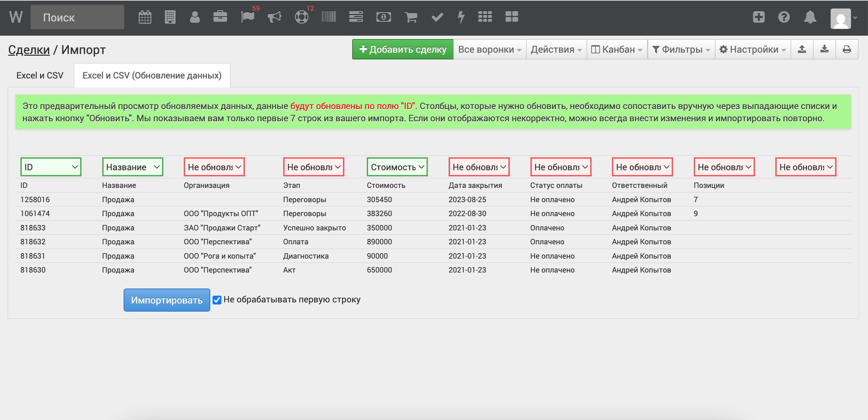Open the lifebuoy support icon
The width and height of the screenshot is (868, 420).
coord(302,17)
